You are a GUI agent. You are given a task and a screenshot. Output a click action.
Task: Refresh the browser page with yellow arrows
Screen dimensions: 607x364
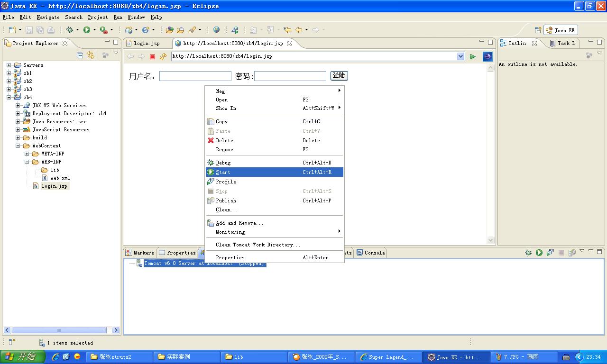click(163, 56)
